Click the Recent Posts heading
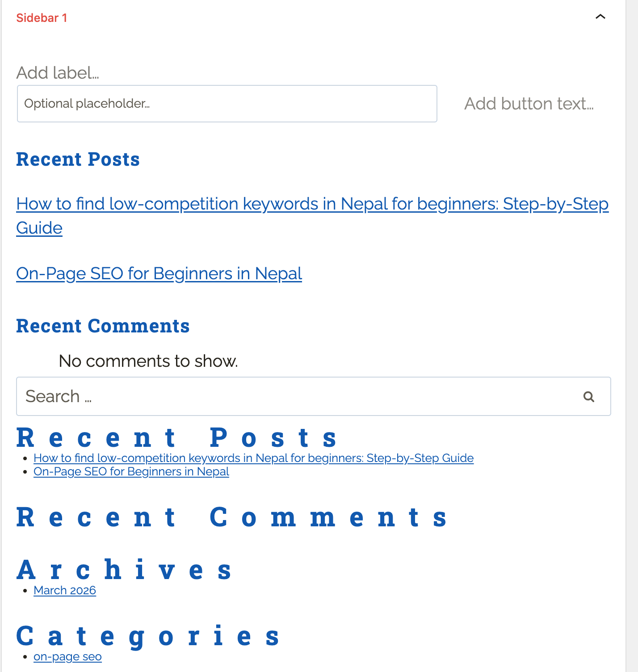638x672 pixels. pyautogui.click(x=78, y=159)
